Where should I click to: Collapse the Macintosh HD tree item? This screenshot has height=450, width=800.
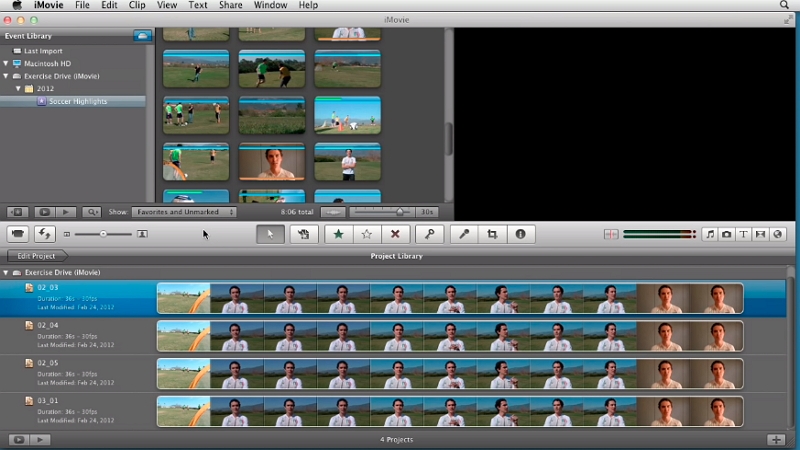(6, 64)
